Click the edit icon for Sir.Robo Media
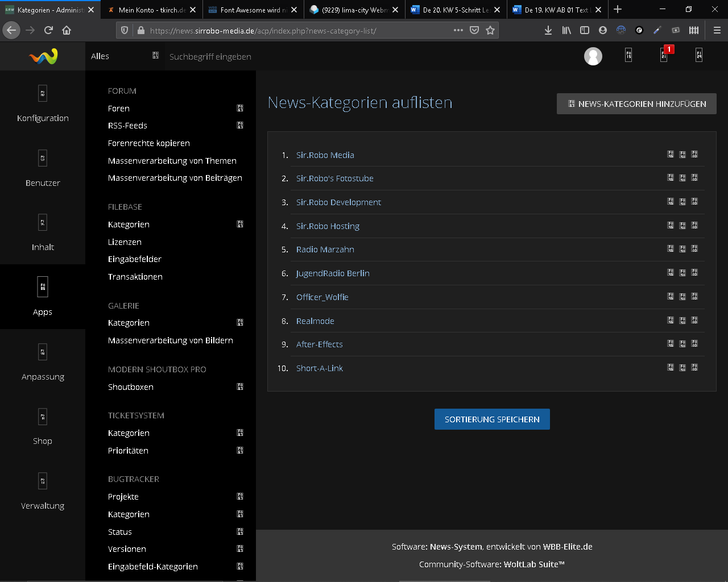The height and width of the screenshot is (582, 728). [x=682, y=155]
